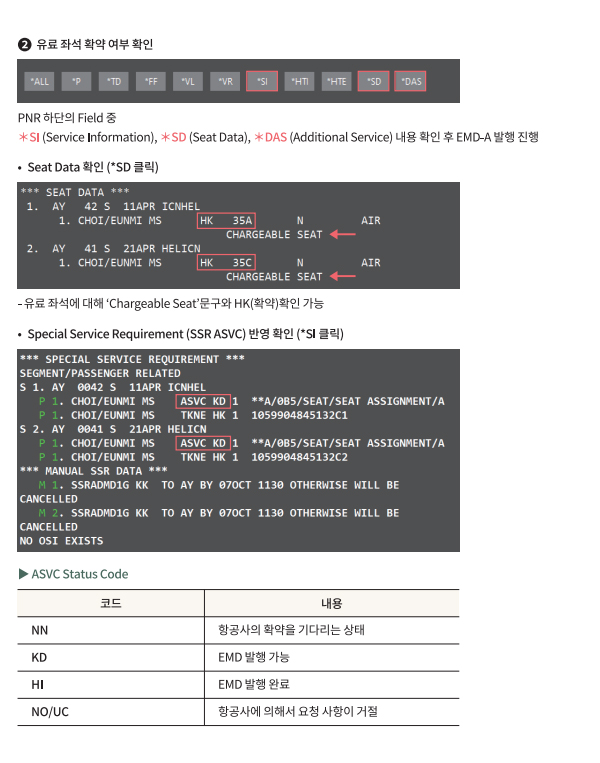Click 'Seat Data 확인 (*SD 클릭)' bullet
This screenshot has width=600, height=763.
tap(93, 167)
